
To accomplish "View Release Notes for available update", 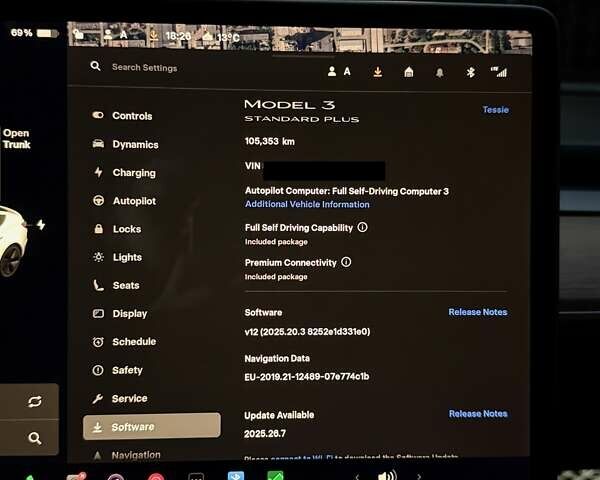I will 477,414.
